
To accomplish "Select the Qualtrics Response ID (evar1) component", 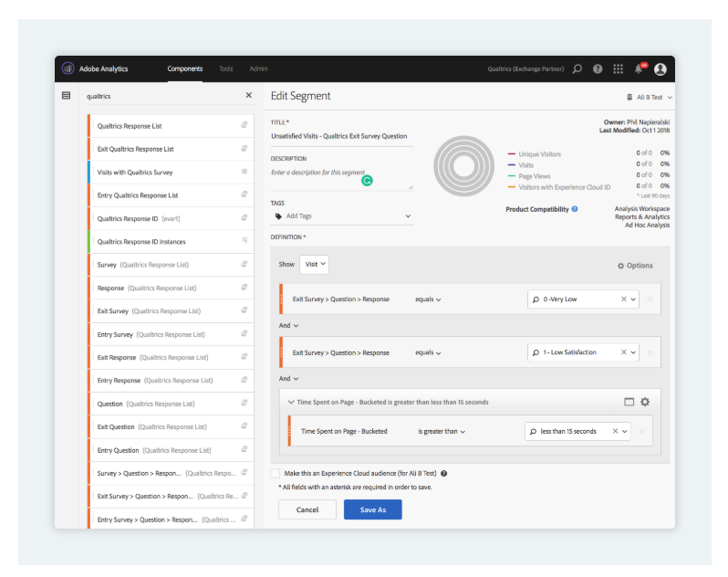I will 171,218.
